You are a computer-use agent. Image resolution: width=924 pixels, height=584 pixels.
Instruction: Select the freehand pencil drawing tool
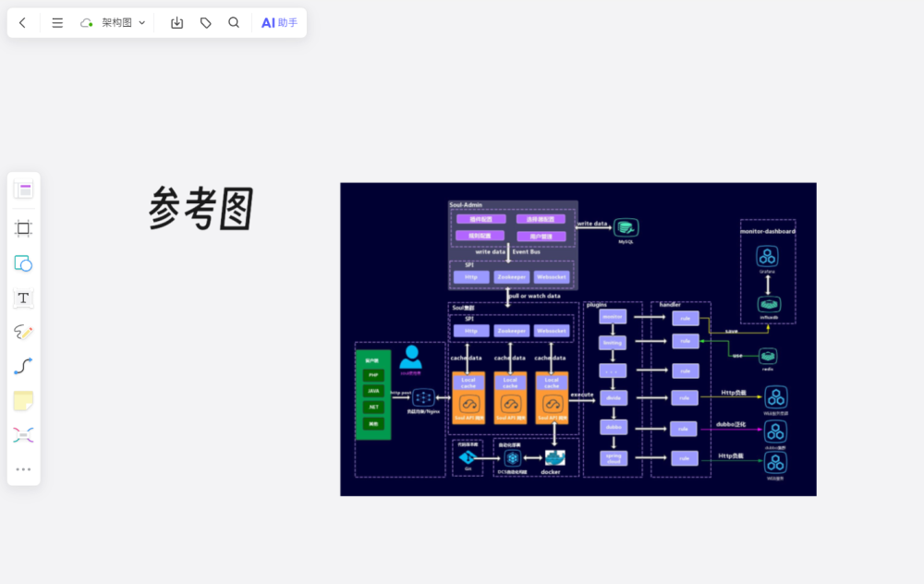pyautogui.click(x=22, y=332)
